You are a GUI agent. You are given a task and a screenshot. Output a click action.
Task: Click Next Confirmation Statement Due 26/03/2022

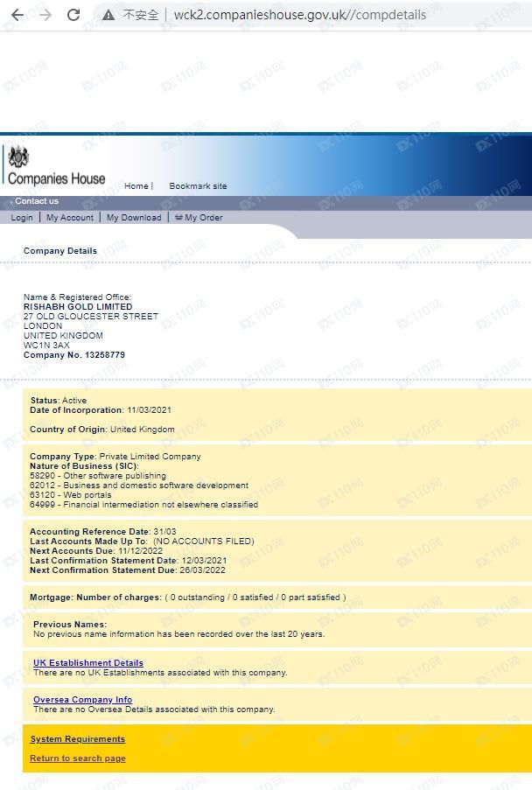128,570
